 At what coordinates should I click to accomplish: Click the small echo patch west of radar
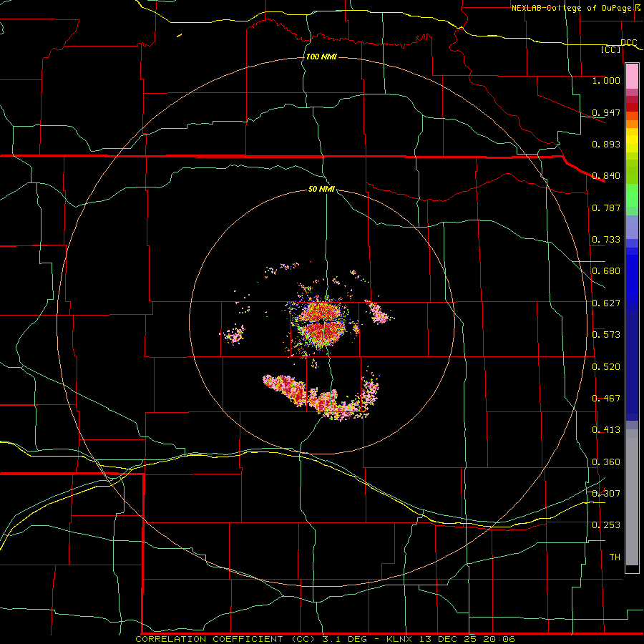pyautogui.click(x=233, y=333)
